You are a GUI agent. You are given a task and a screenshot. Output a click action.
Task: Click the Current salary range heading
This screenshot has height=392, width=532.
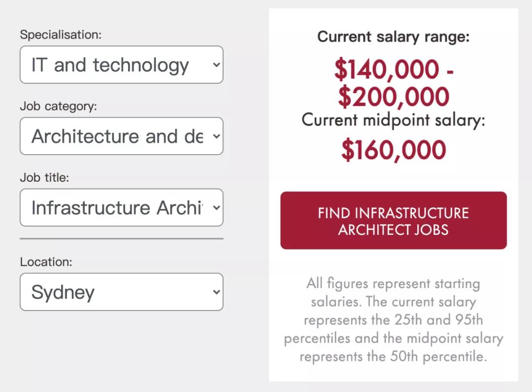(393, 37)
